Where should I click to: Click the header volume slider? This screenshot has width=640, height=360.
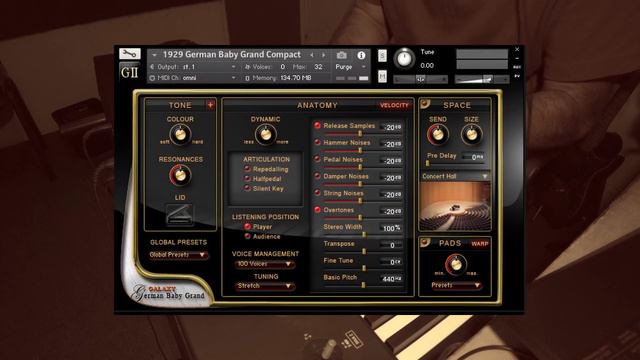(x=482, y=79)
